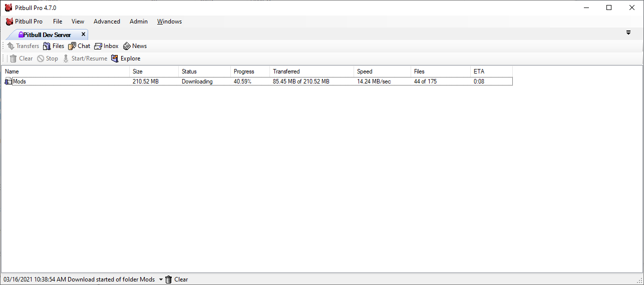The width and height of the screenshot is (644, 285).
Task: Click the 85.45 MB of 210.52 MB cell
Action: coord(301,81)
